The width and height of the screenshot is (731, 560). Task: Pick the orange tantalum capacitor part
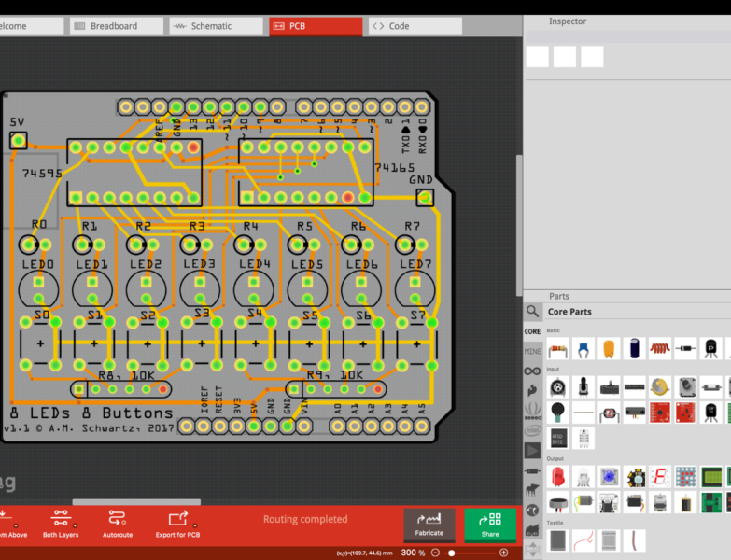[609, 348]
